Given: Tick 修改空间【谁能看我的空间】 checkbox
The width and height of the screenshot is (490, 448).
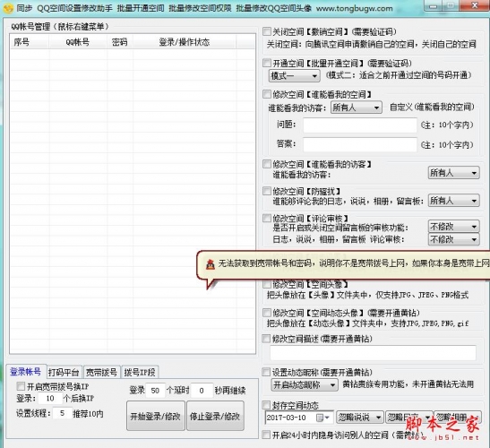Looking at the screenshot, I should [x=267, y=94].
